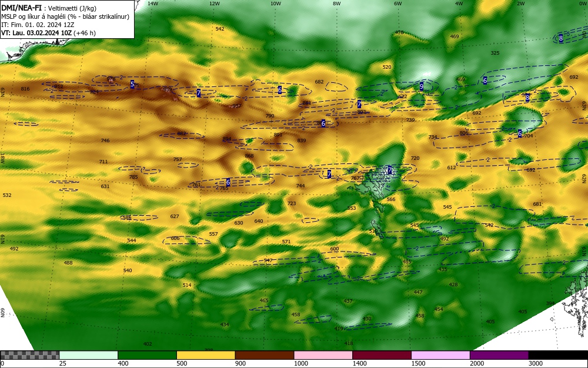Click the CAPE value '465'
Viewport: 588px width, 368px height.
[x=264, y=300]
